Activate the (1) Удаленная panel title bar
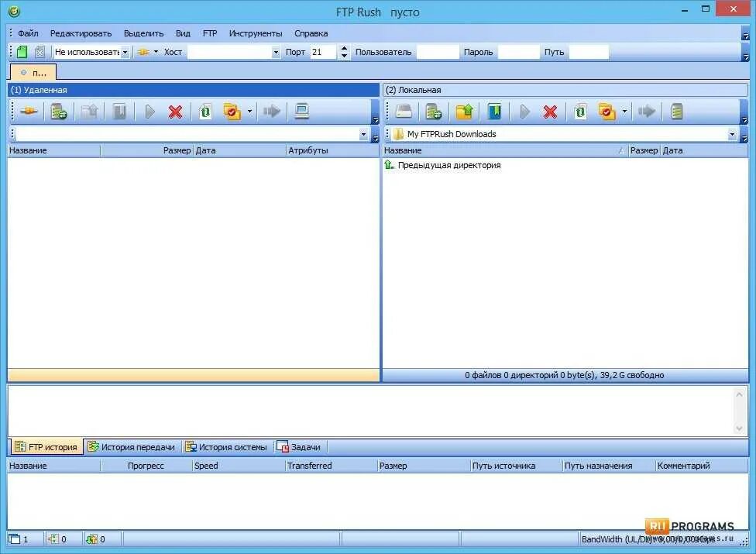The width and height of the screenshot is (756, 554). coord(194,90)
